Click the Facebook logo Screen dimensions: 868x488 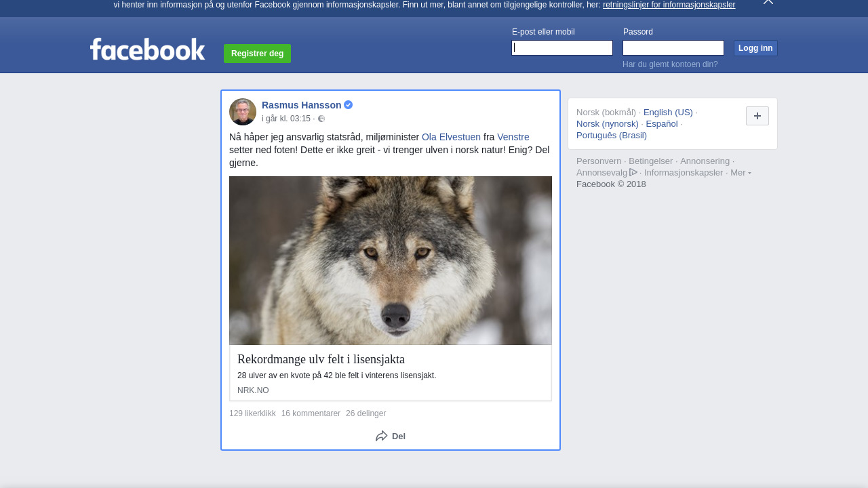coord(147,49)
